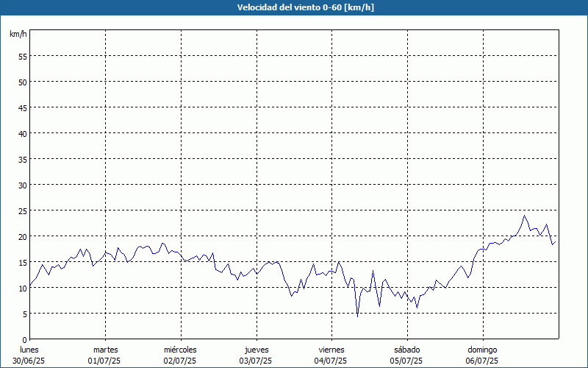Click the wind speed peak near 24 km/h on domingo
Viewport: 588px width, 368px height.
(x=524, y=216)
